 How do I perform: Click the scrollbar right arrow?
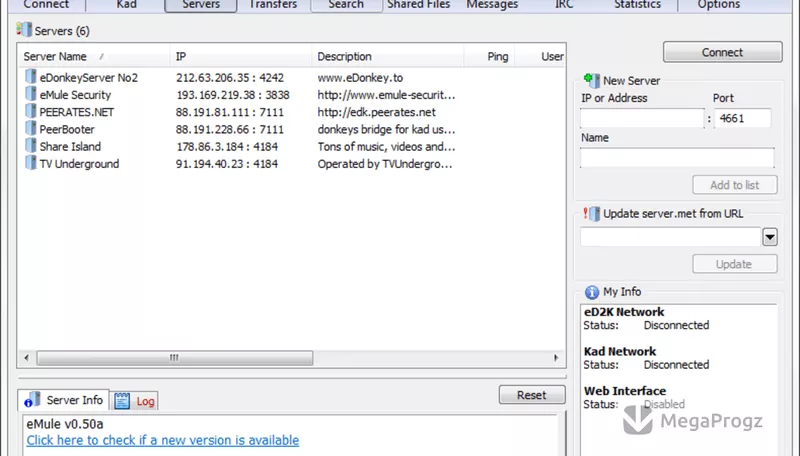[x=556, y=358]
